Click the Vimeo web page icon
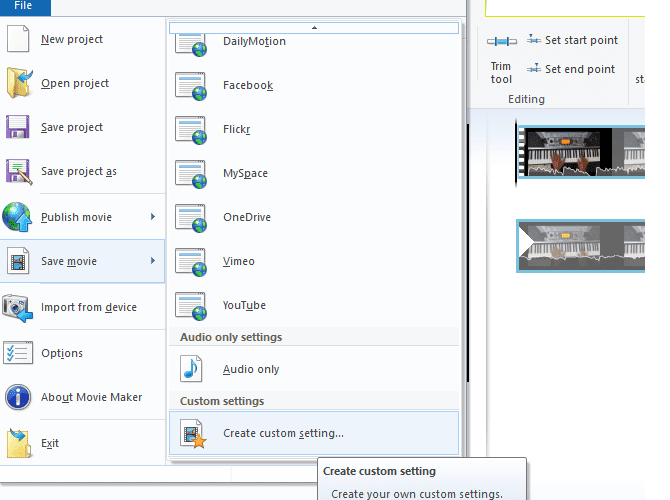The image size is (670, 500). pyautogui.click(x=191, y=262)
